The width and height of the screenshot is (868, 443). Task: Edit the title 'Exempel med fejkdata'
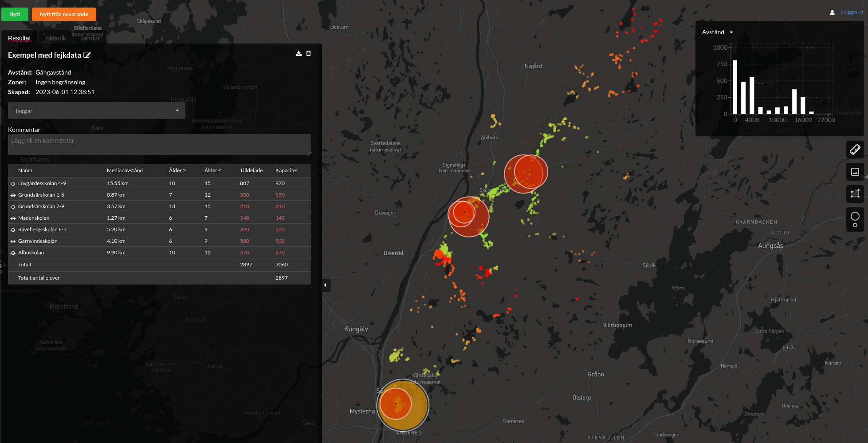87,55
